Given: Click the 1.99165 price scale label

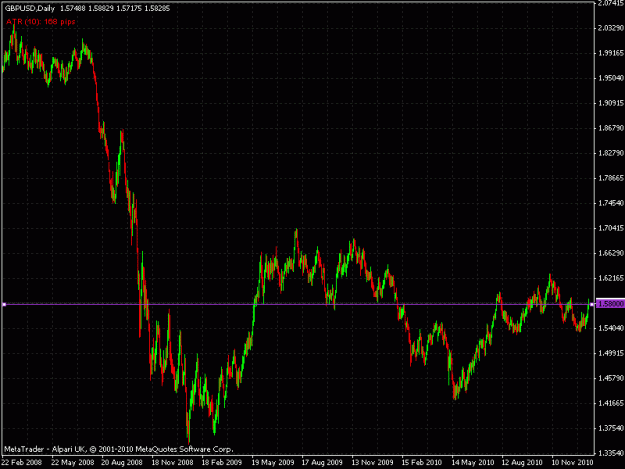Looking at the screenshot, I should coord(611,53).
